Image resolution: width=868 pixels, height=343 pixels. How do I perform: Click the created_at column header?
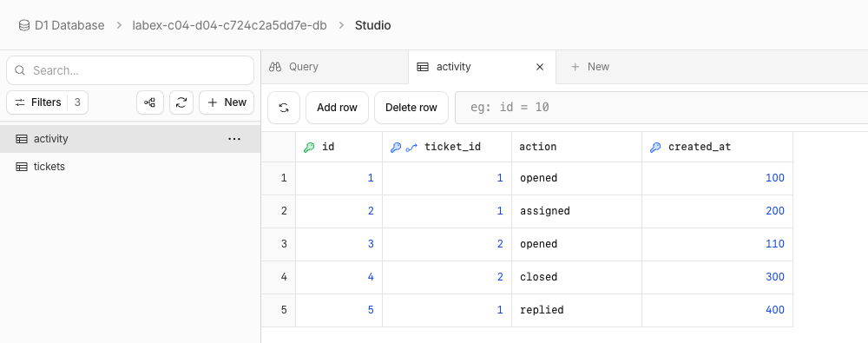coord(718,147)
